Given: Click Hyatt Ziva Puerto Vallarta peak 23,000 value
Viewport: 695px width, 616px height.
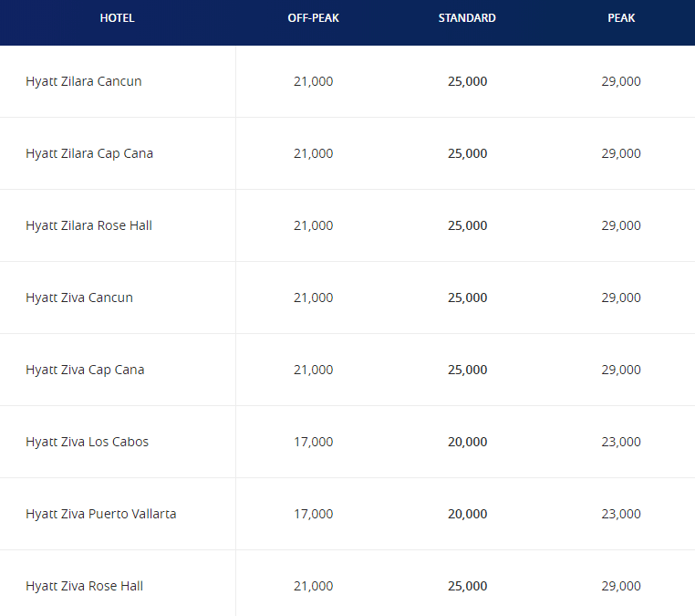Looking at the screenshot, I should click(x=621, y=514).
